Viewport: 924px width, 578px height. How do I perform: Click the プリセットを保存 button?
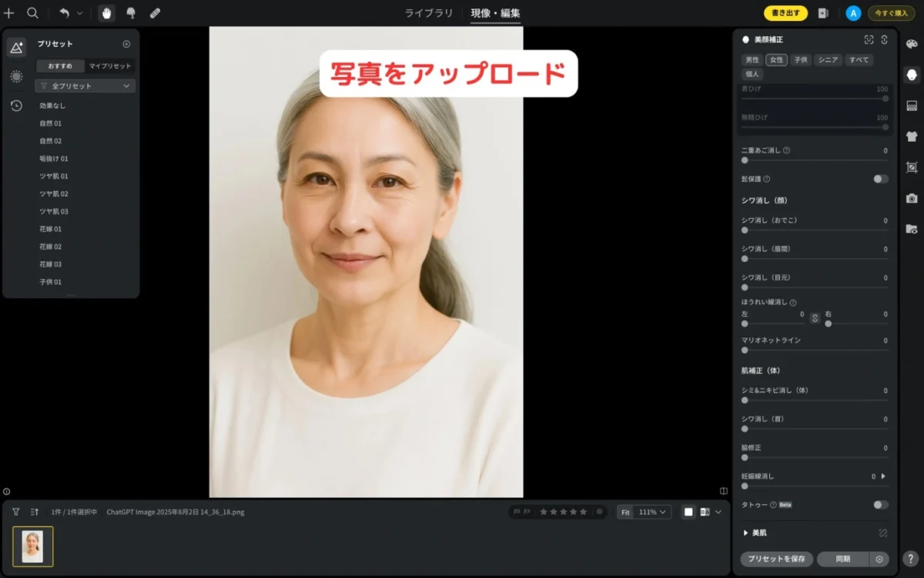pos(777,560)
